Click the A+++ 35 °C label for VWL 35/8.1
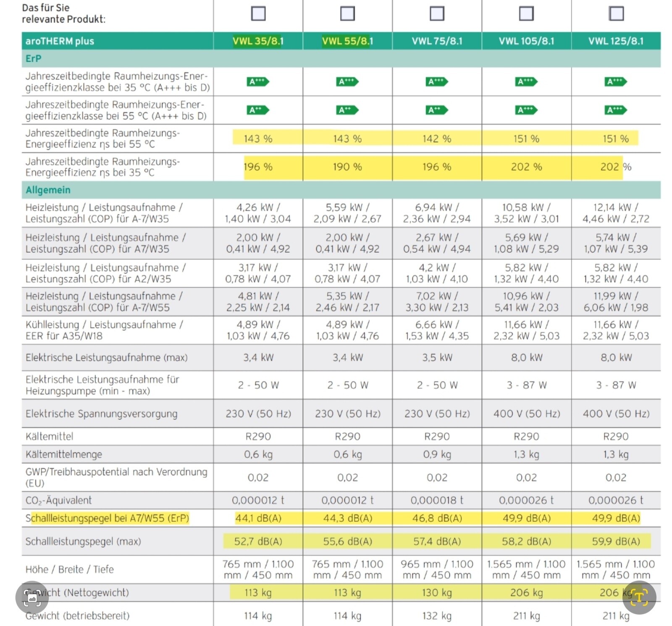The height and width of the screenshot is (626, 672). [x=257, y=81]
